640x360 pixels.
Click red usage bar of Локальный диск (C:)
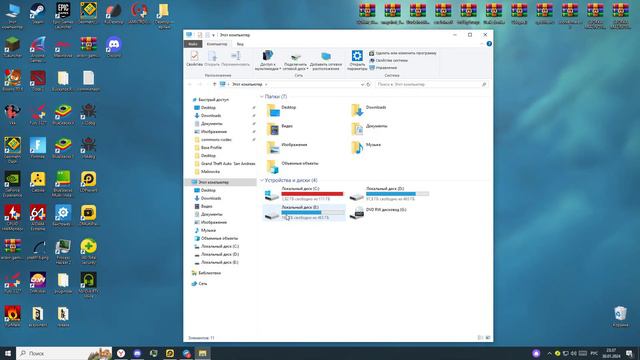pos(312,194)
